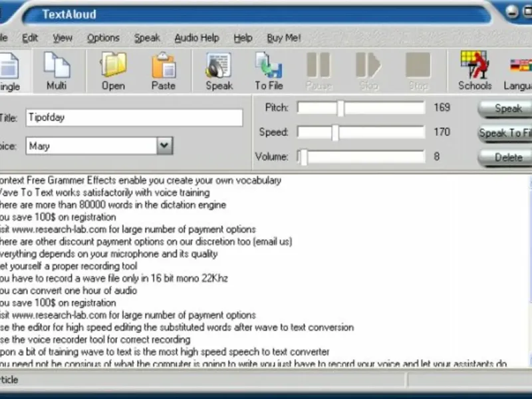Click the Pause playback icon
Screen dimensions: 532x399
319,71
